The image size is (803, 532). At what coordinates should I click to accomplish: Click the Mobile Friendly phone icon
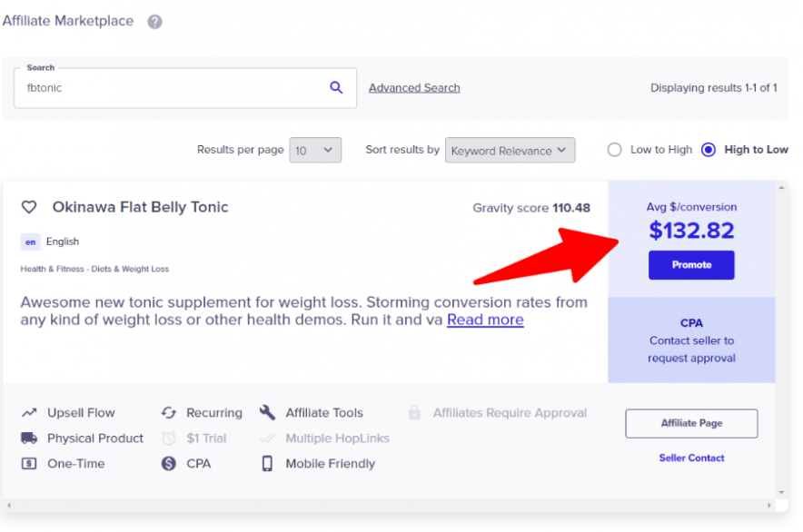[267, 464]
